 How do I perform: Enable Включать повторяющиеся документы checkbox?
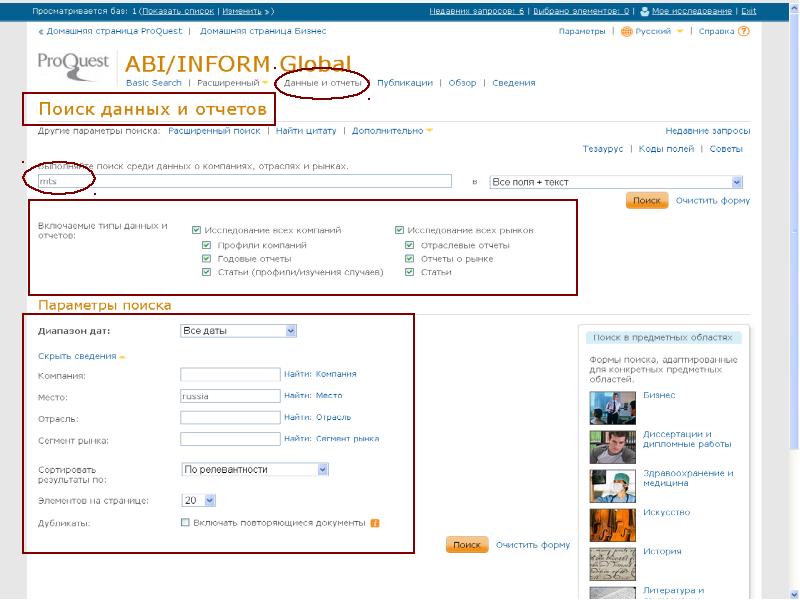185,522
